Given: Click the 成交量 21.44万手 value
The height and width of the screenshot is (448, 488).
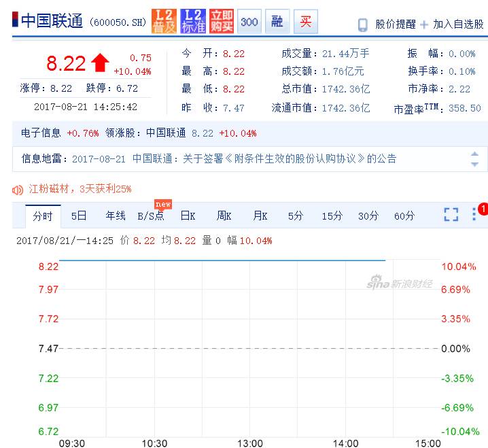Looking at the screenshot, I should click(345, 54).
